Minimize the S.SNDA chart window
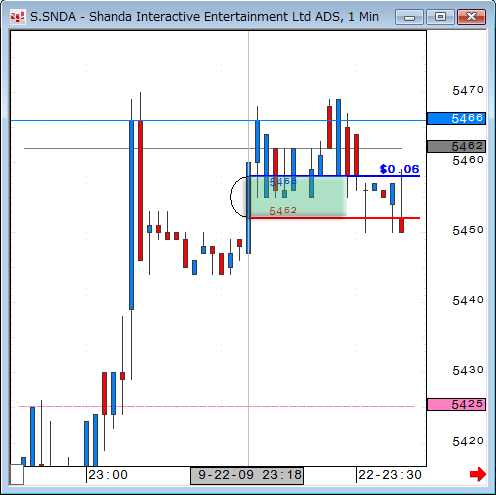The height and width of the screenshot is (495, 496). click(409, 17)
